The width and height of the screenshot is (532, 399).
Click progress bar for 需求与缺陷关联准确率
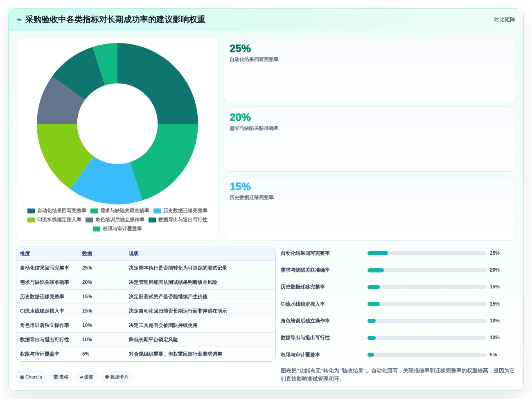pyautogui.click(x=427, y=270)
